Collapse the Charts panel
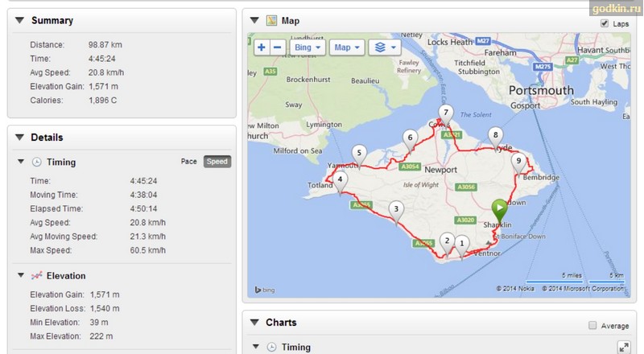 [x=254, y=322]
